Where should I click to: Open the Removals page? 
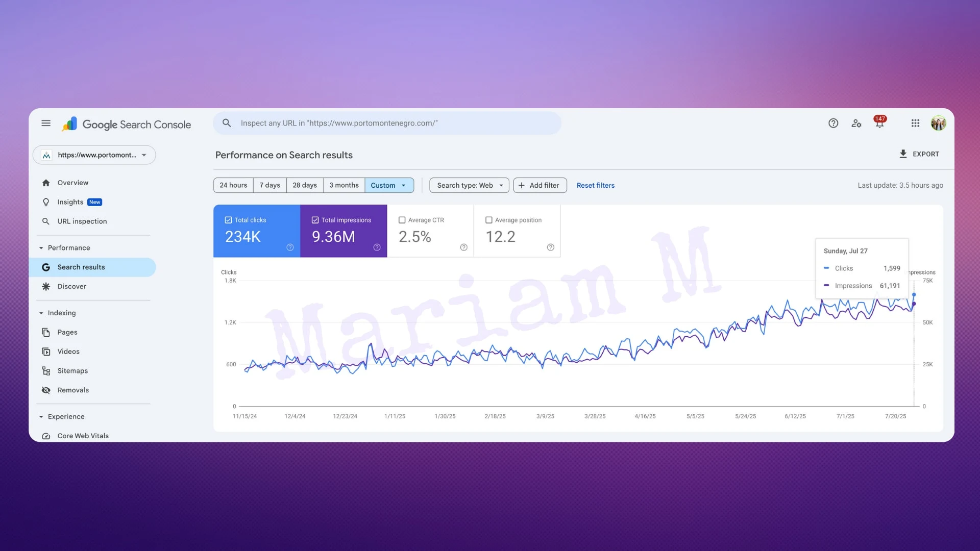pos(73,390)
